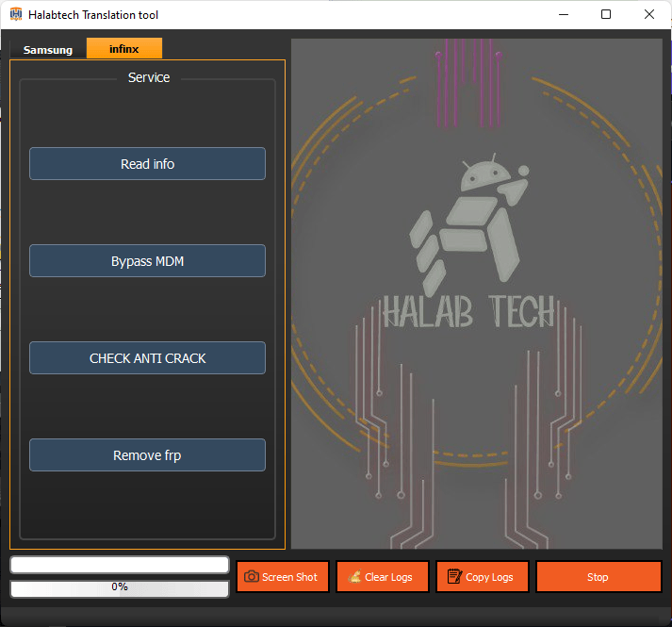This screenshot has height=627, width=672.
Task: Click the Service group label
Action: [149, 77]
